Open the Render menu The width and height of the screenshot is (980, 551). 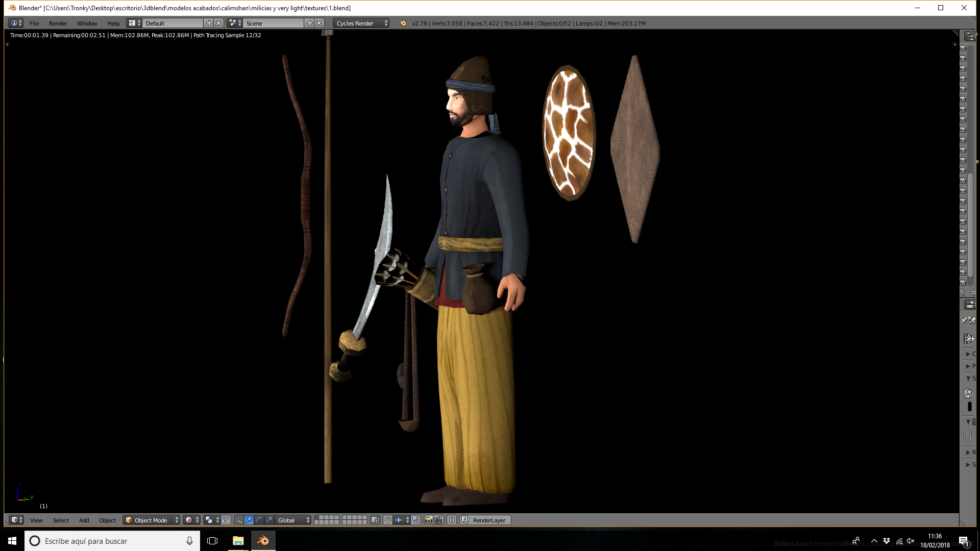[x=58, y=23]
